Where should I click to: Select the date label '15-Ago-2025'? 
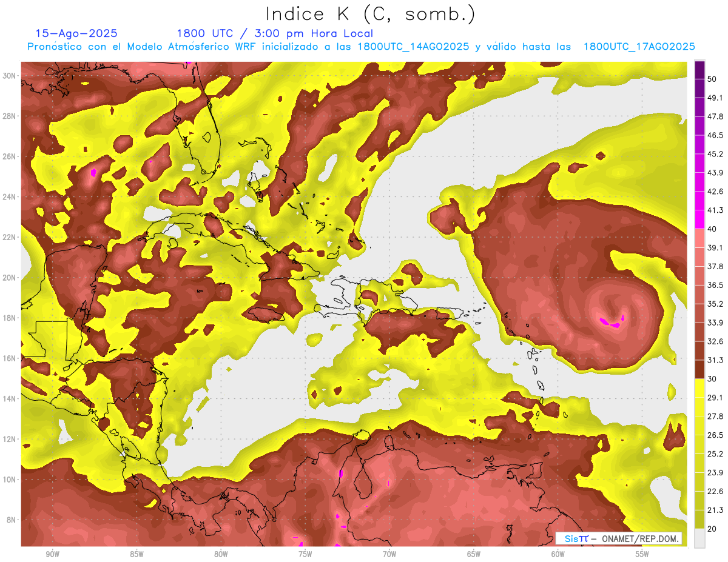(76, 33)
